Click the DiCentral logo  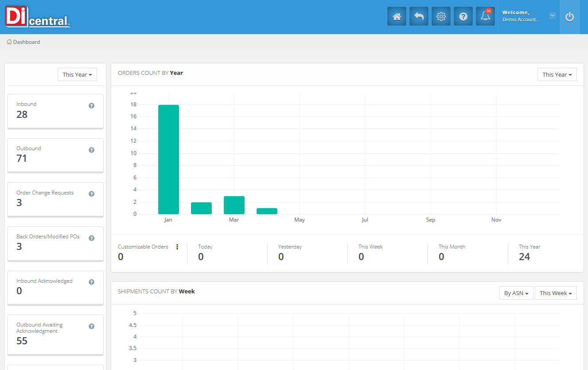pyautogui.click(x=38, y=17)
